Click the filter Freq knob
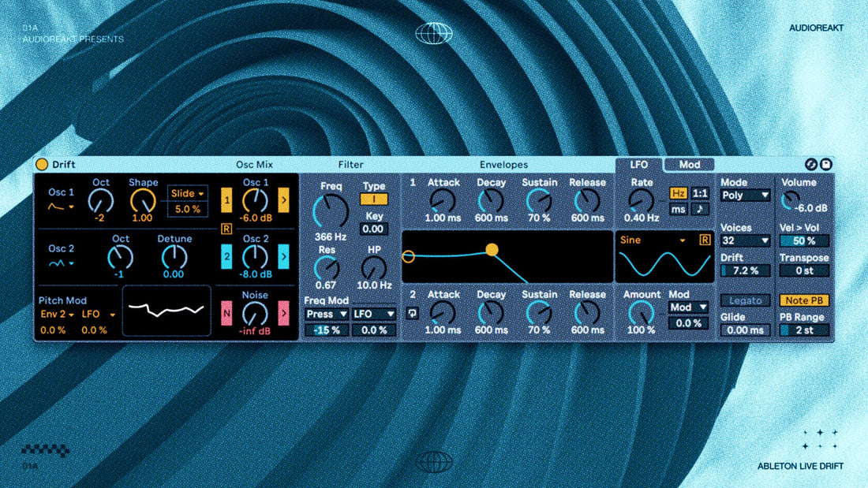This screenshot has height=488, width=868. [x=331, y=211]
